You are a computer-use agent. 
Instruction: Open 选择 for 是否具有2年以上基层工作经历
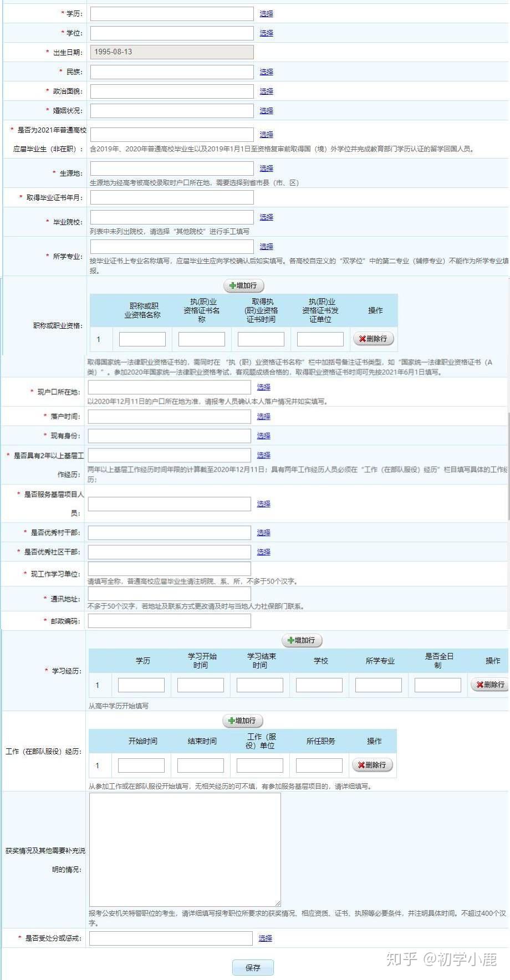(264, 455)
